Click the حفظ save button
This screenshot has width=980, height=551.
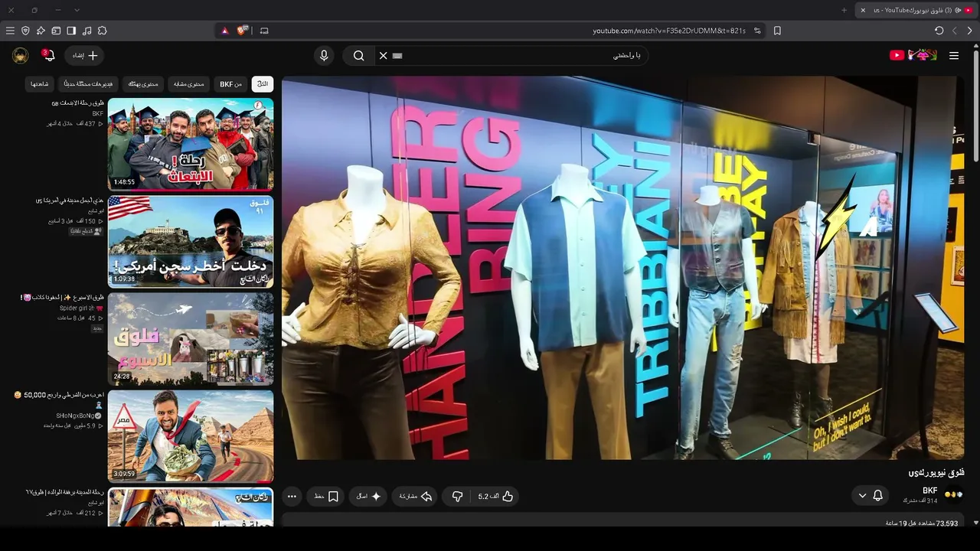click(x=326, y=497)
